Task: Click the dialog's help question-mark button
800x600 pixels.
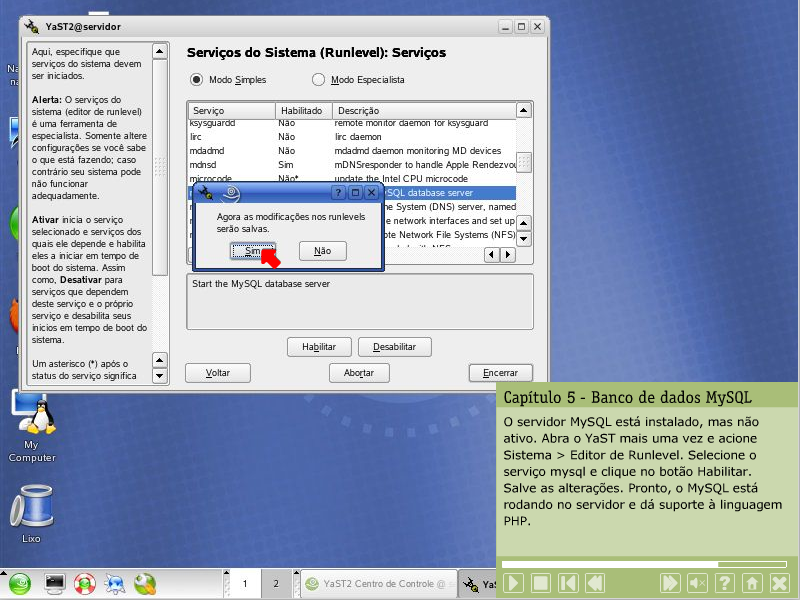Action: [338, 192]
